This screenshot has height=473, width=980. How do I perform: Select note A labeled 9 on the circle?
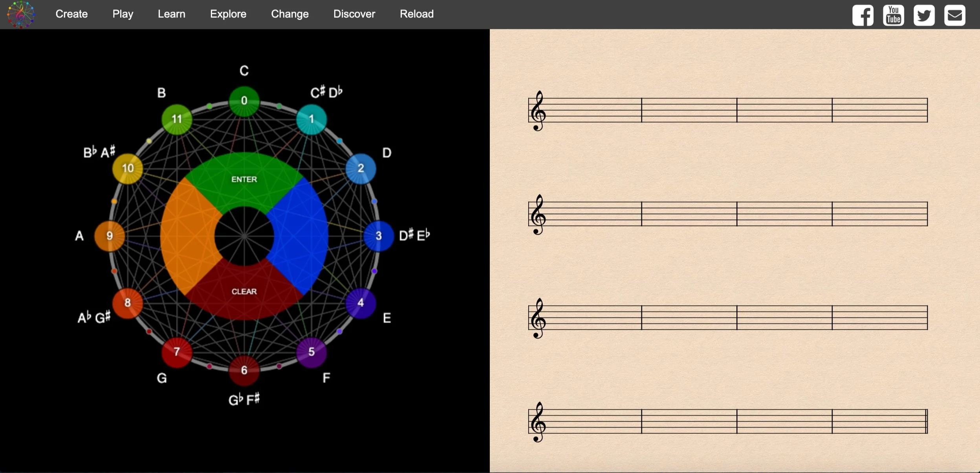[x=109, y=236]
